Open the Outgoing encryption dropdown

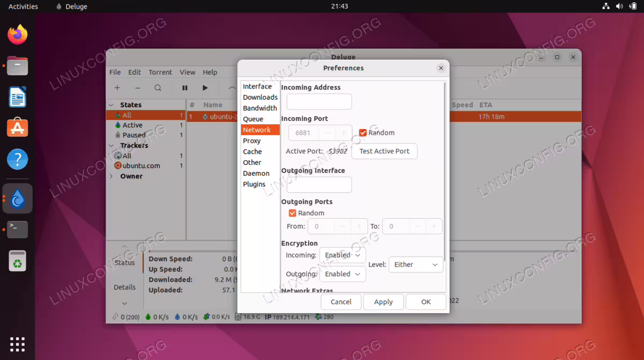click(x=342, y=274)
